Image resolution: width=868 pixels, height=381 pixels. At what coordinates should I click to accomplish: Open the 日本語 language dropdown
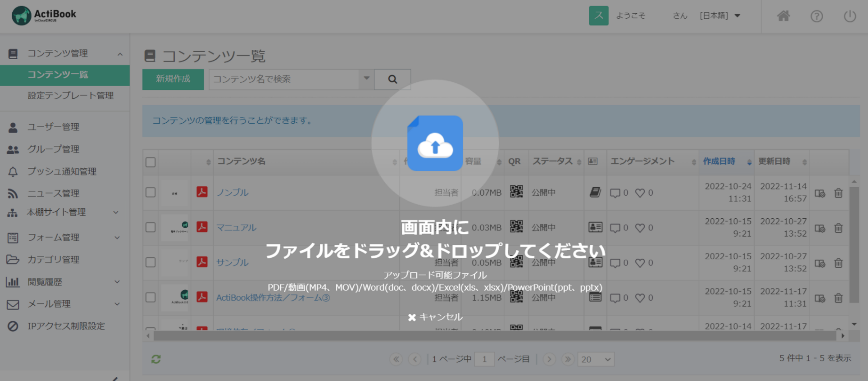(720, 16)
